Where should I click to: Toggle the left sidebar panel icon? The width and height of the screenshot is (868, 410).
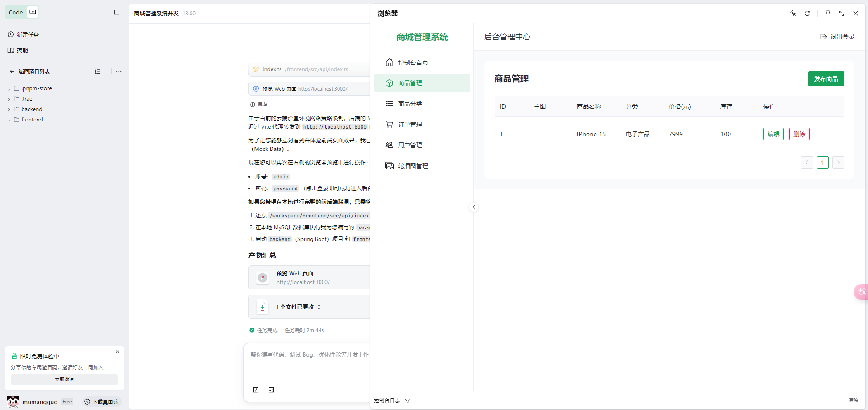[117, 12]
